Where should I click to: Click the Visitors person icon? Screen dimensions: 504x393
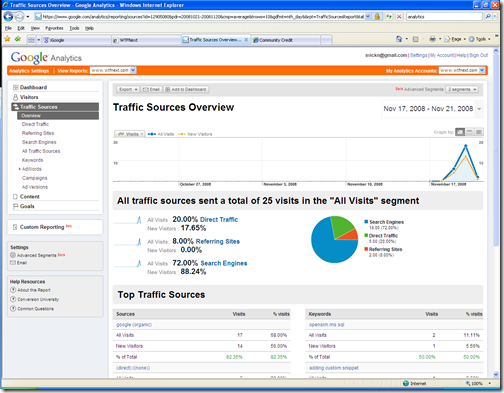(15, 97)
